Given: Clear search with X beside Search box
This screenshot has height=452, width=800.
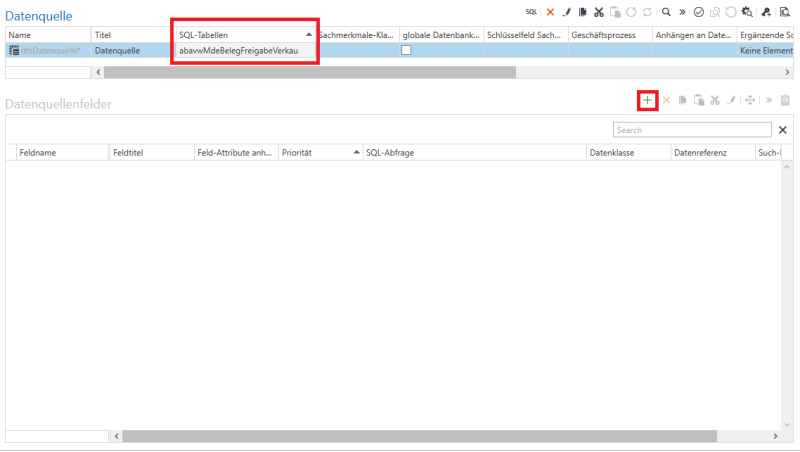Looking at the screenshot, I should click(782, 130).
